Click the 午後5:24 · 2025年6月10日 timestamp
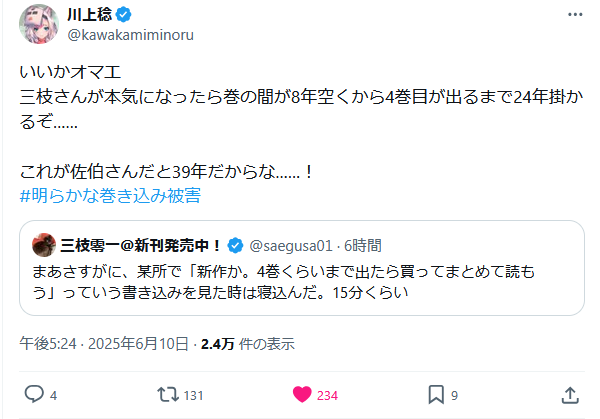 coord(104,344)
